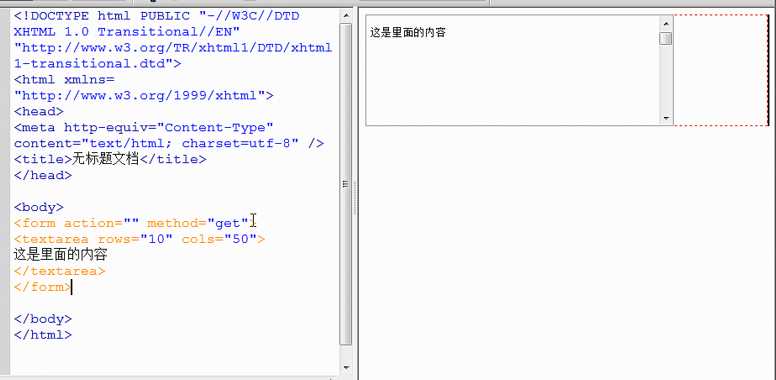Viewport: 776px width, 380px height.
Task: Click textarea scrollbar down arrow
Action: click(666, 118)
